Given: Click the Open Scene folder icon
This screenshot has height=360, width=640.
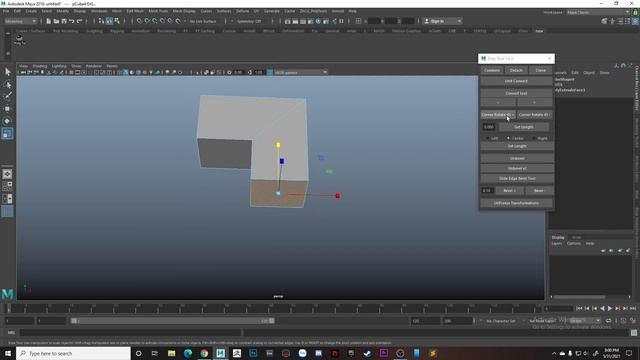Looking at the screenshot, I should tap(56, 21).
